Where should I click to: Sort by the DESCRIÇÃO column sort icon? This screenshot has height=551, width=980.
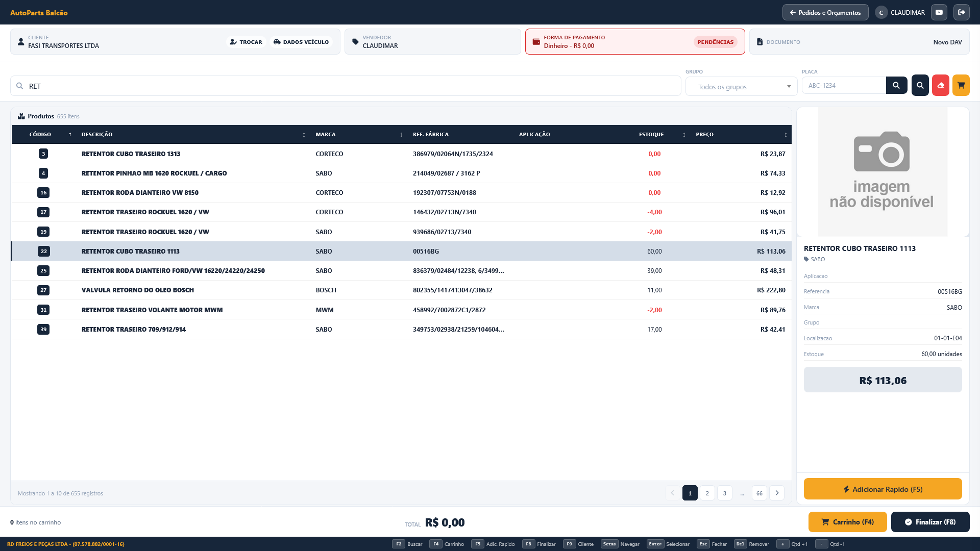tap(304, 135)
